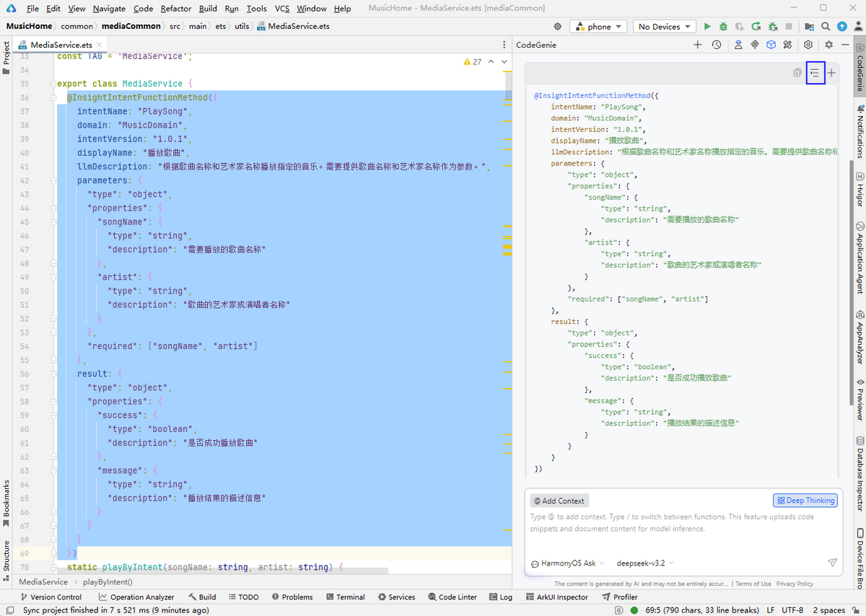Start debugging with the Debug bug icon
This screenshot has height=616, width=866.
click(722, 27)
